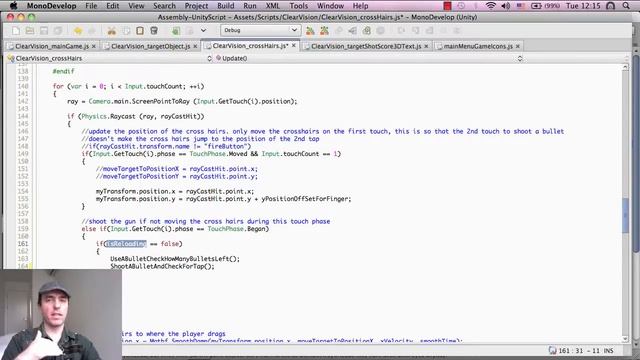Click the Navigate Forward icon

point(190,31)
